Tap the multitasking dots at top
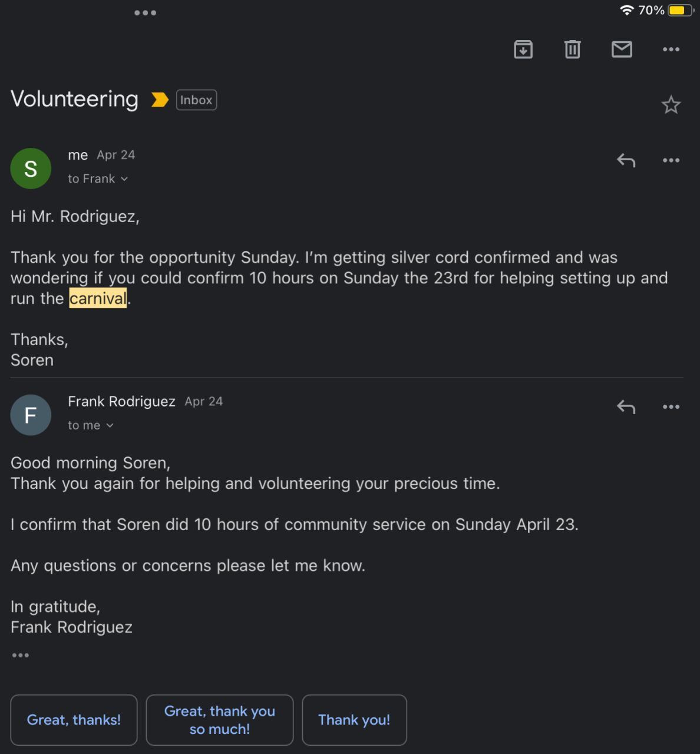700x754 pixels. 145,13
